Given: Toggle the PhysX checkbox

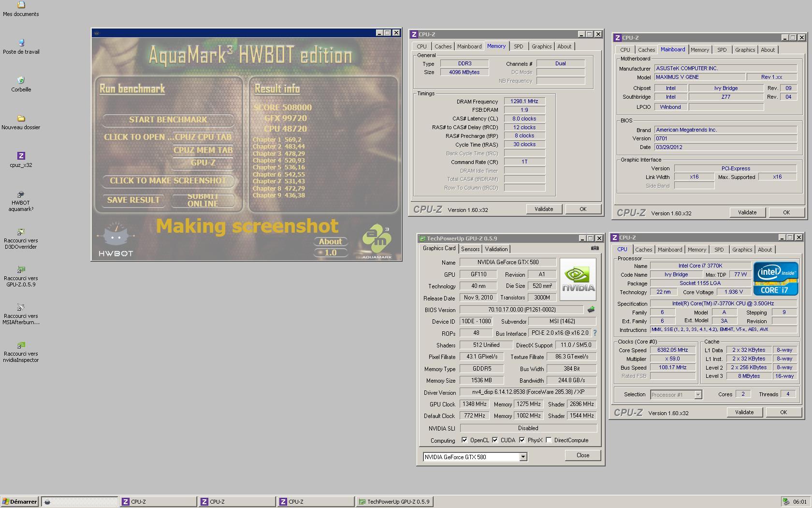Looking at the screenshot, I should point(522,440).
